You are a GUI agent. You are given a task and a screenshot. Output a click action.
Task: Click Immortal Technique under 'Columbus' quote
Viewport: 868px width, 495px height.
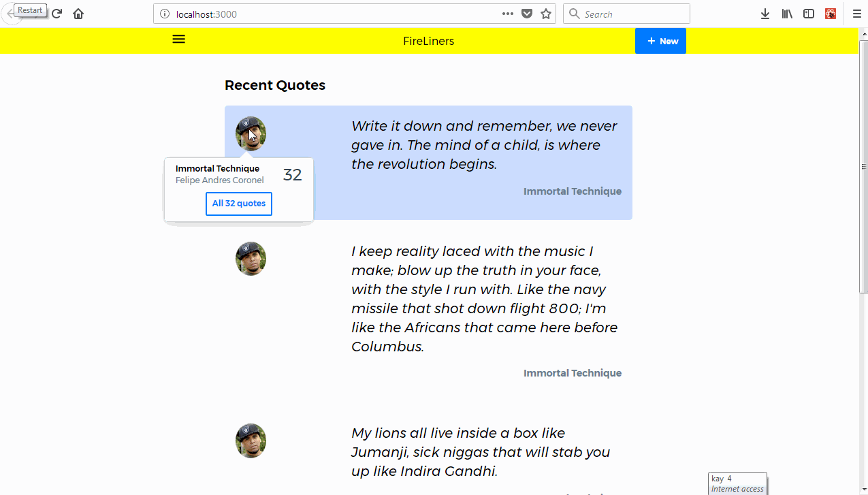573,373
